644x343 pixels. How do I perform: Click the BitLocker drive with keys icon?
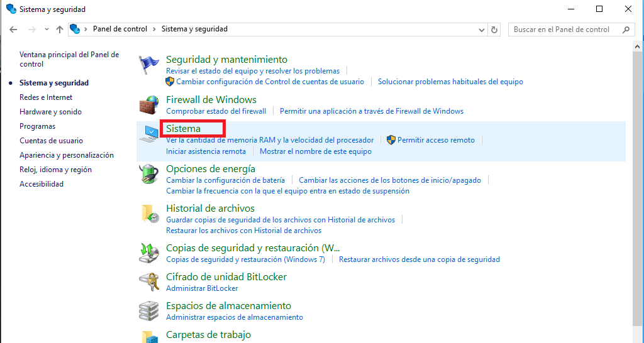pyautogui.click(x=148, y=282)
